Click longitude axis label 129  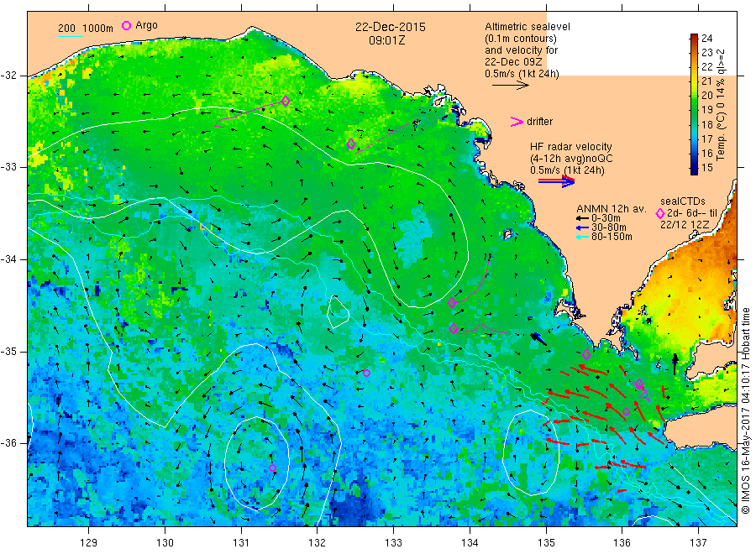click(89, 543)
